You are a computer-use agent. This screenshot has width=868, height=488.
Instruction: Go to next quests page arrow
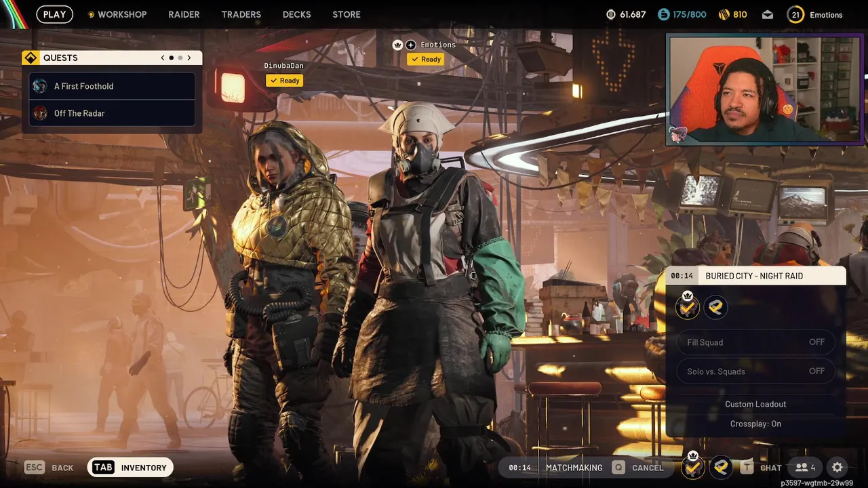click(x=189, y=58)
